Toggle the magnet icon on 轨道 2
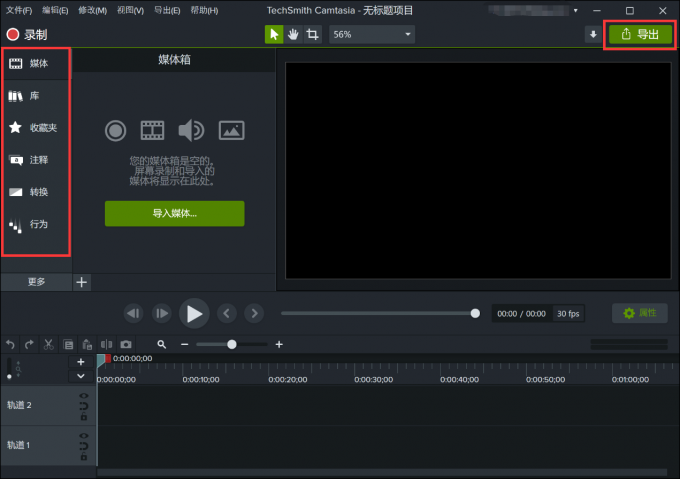This screenshot has width=680, height=479. (x=84, y=406)
